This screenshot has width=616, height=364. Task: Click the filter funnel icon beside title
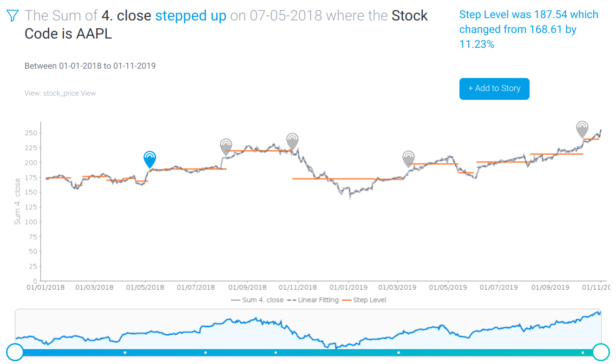(x=13, y=16)
